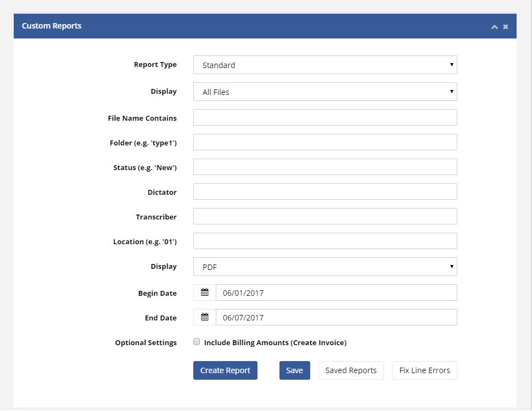
Task: Click the Location input field
Action: 325,241
